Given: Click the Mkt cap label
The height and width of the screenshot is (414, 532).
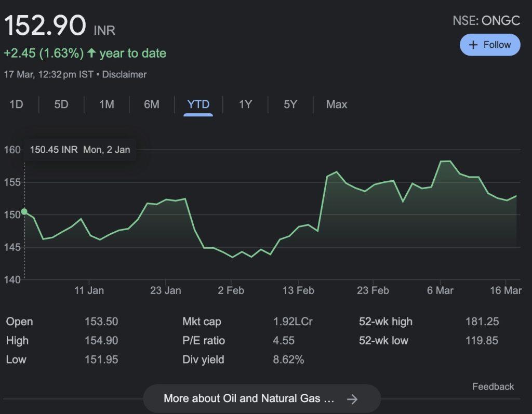Looking at the screenshot, I should point(202,322).
